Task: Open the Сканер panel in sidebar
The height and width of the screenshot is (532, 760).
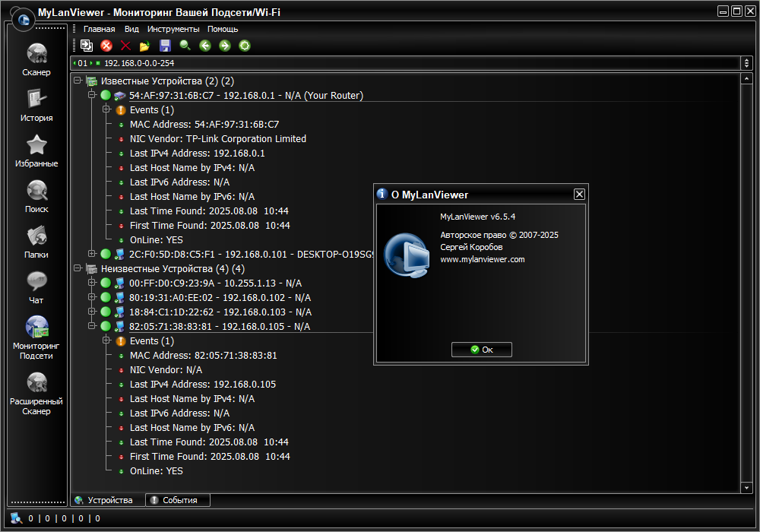Action: 36,59
